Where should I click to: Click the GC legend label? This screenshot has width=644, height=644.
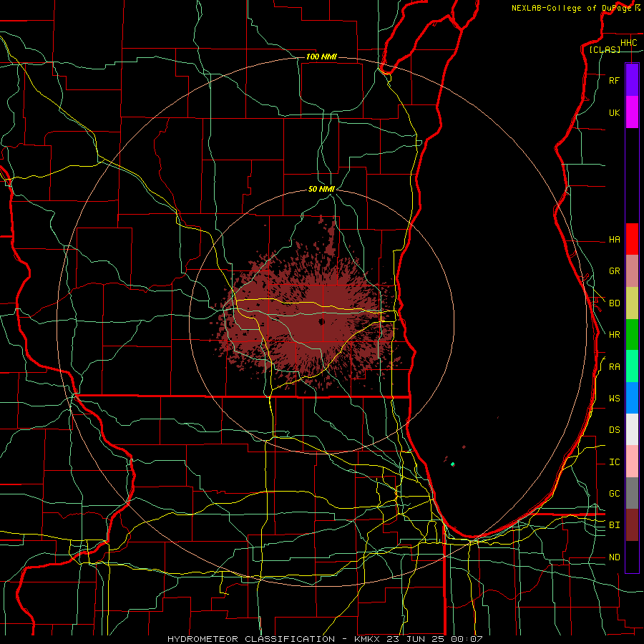pyautogui.click(x=614, y=494)
